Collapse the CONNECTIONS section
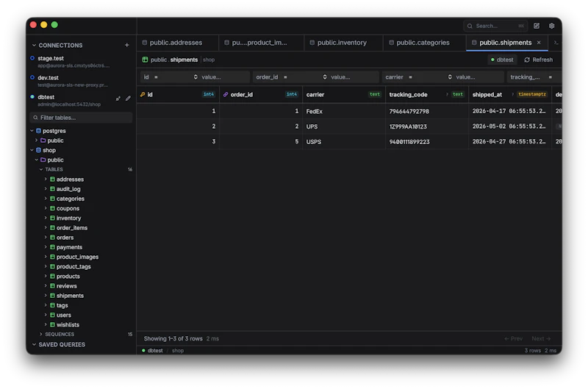Viewport: 588px width, 389px height. 34,46
